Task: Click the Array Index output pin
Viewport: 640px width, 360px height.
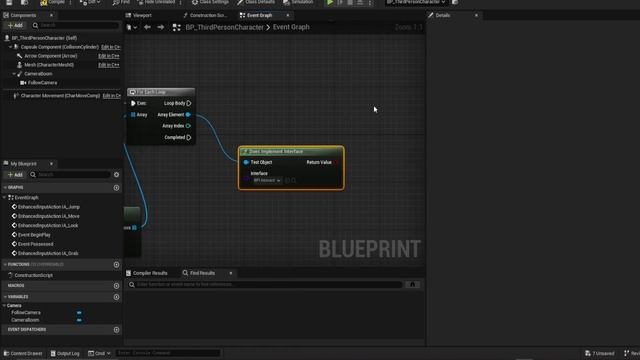Action: [x=188, y=126]
